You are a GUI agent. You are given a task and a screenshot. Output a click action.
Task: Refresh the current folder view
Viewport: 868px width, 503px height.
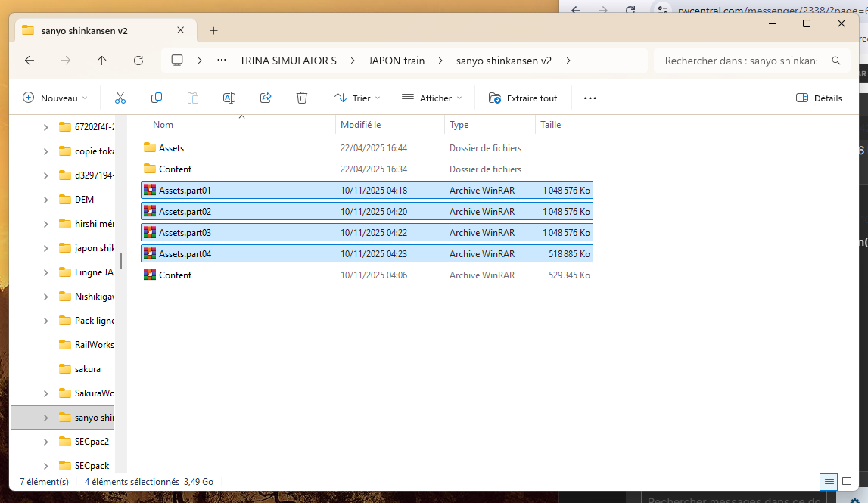pyautogui.click(x=138, y=61)
